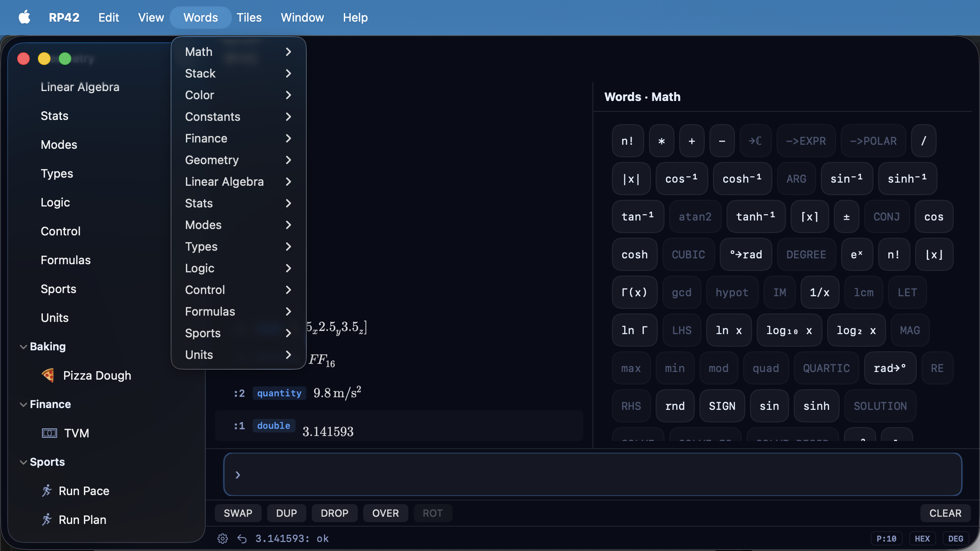This screenshot has height=551, width=980.
Task: Open the Units submenu item in Words menu
Action: click(x=238, y=355)
